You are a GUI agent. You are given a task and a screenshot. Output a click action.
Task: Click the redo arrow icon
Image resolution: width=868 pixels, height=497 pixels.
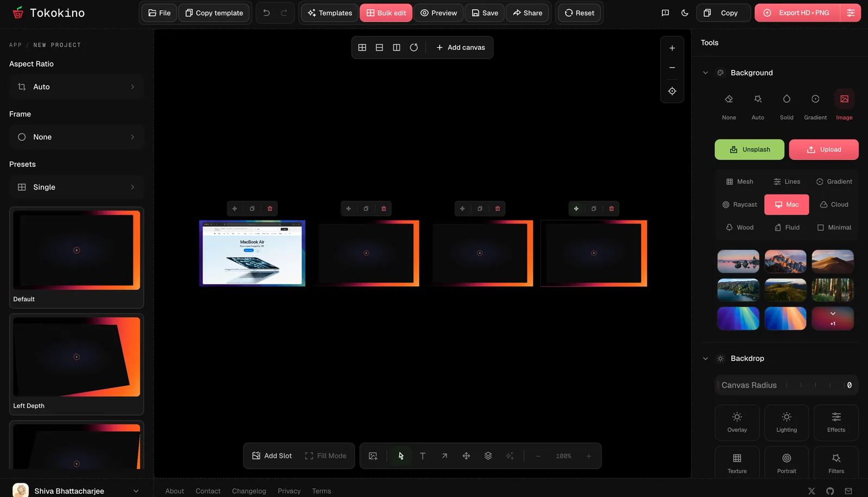tap(284, 12)
